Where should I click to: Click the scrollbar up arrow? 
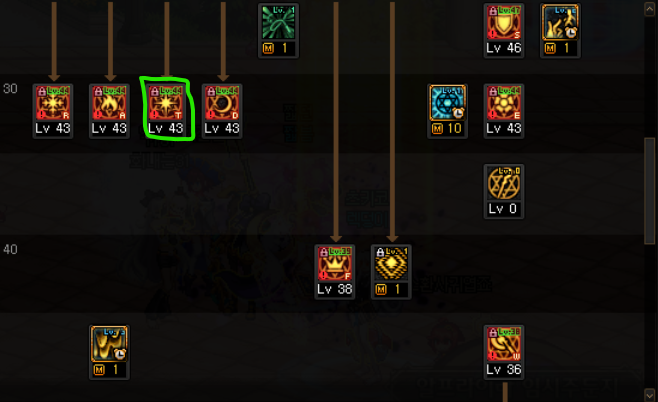point(650,9)
